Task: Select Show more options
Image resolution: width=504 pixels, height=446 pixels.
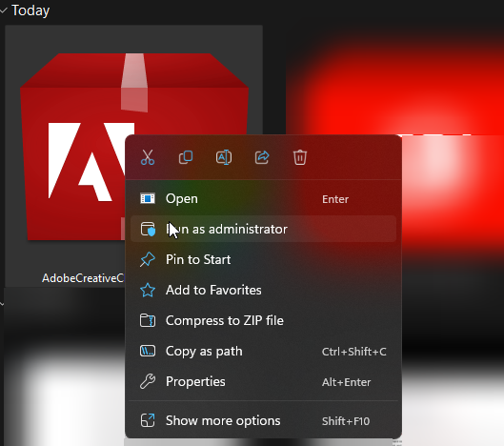Action: [x=263, y=420]
